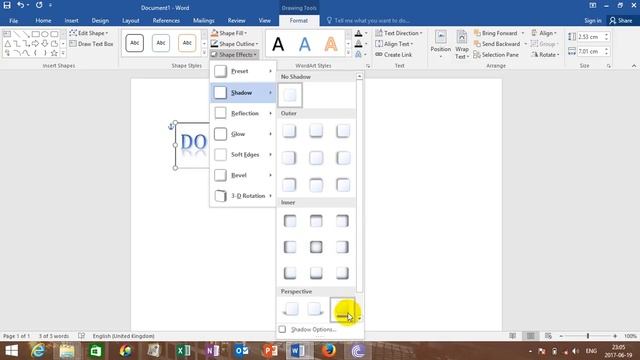Open Firefox from the Windows taskbar
The height and width of the screenshot is (360, 640).
coord(328,351)
